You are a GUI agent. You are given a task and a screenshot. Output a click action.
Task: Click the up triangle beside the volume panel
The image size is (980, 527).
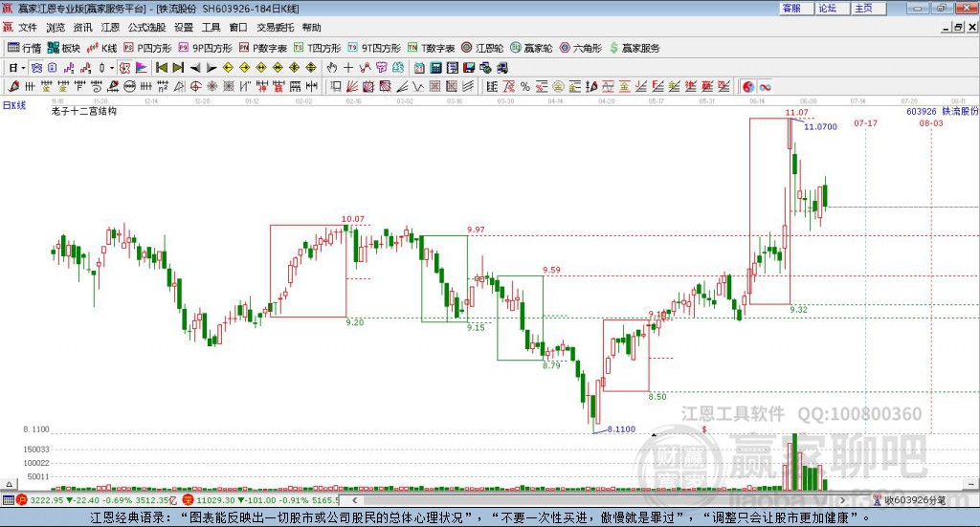[x=9, y=484]
